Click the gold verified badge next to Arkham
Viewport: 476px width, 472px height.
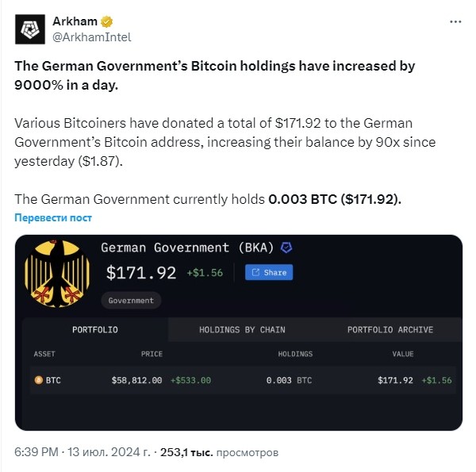[x=106, y=21]
